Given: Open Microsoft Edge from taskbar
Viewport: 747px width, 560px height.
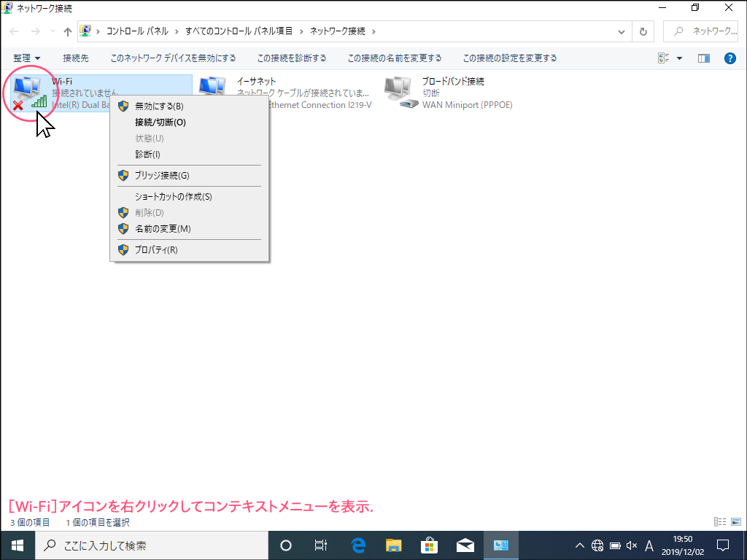Looking at the screenshot, I should pos(358,545).
